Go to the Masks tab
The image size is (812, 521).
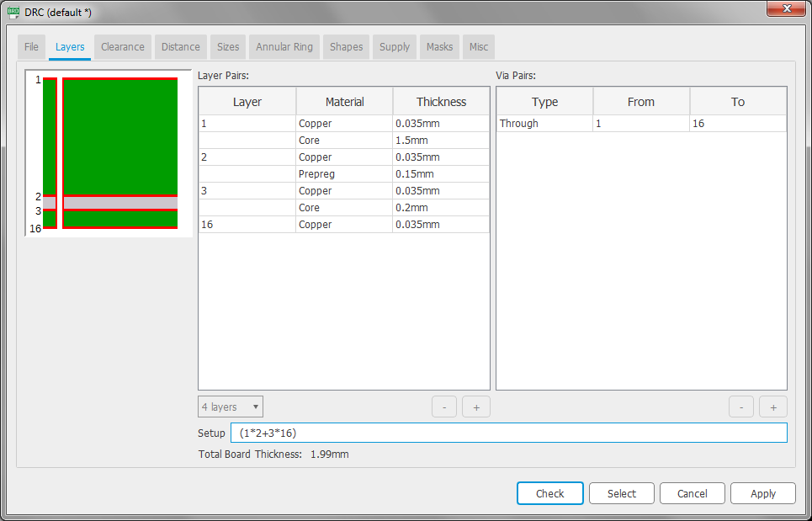439,47
